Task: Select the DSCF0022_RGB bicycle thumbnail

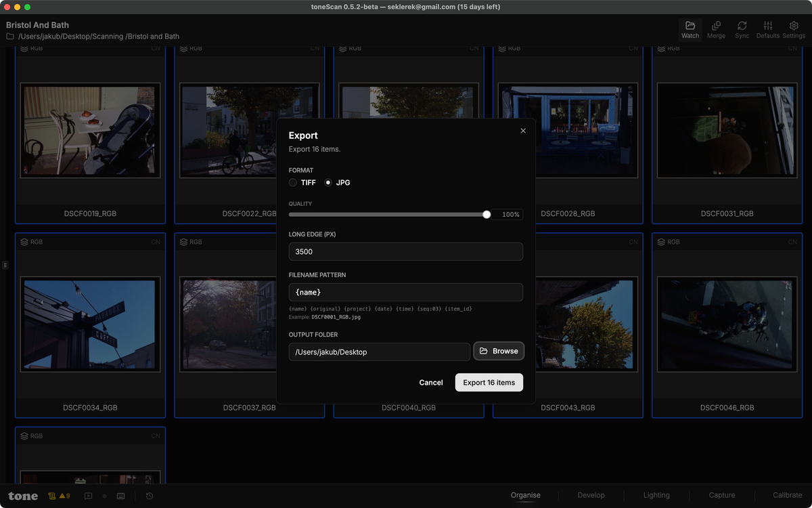Action: coord(227,131)
